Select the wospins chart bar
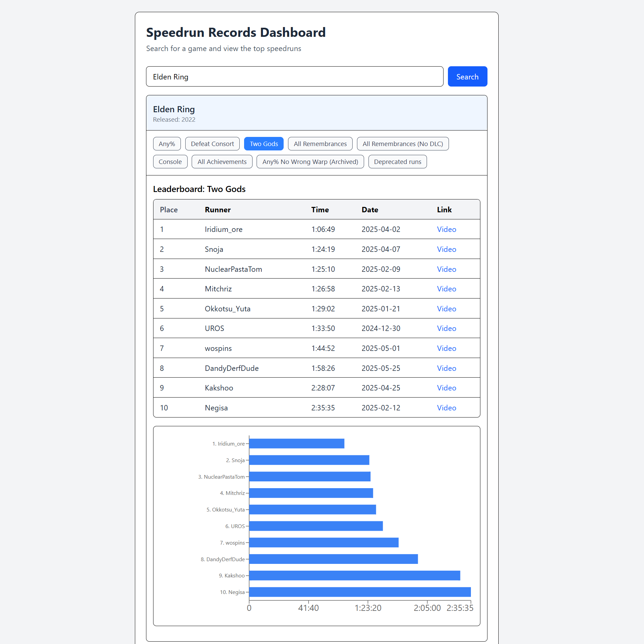This screenshot has height=644, width=644. point(324,543)
